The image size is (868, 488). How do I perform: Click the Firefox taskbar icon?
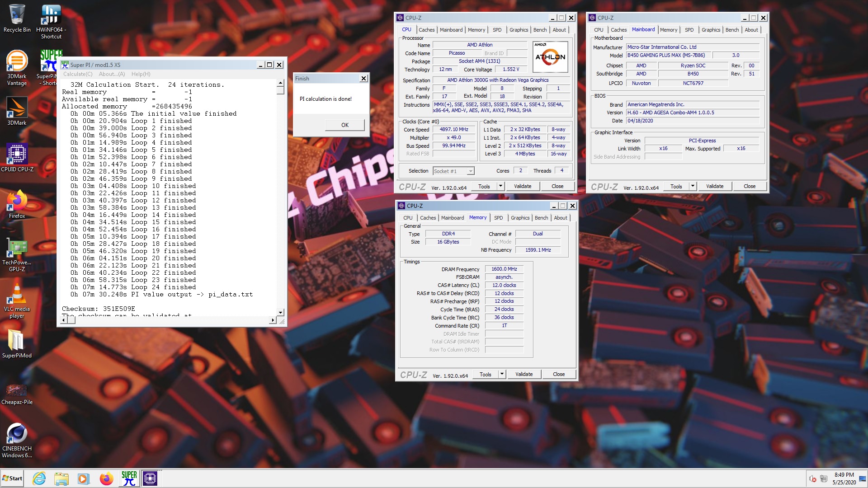[106, 479]
